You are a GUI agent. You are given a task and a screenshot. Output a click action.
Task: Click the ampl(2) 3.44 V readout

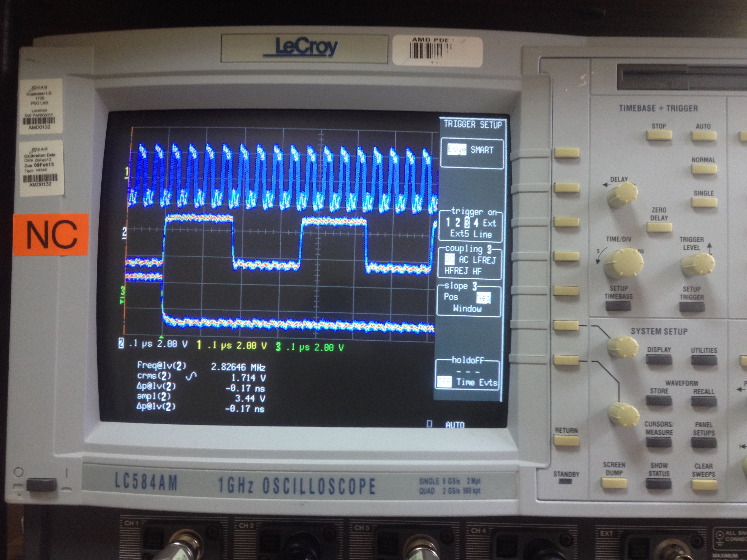201,398
